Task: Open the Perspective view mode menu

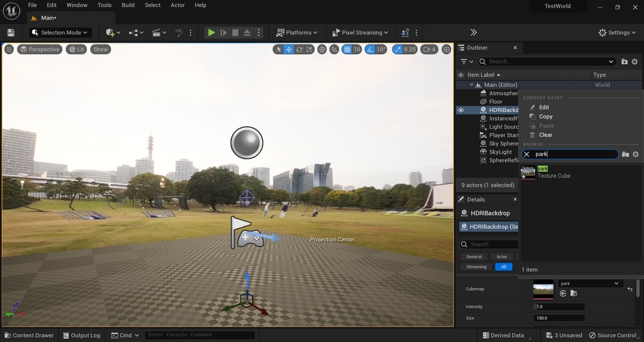Action: (39, 49)
